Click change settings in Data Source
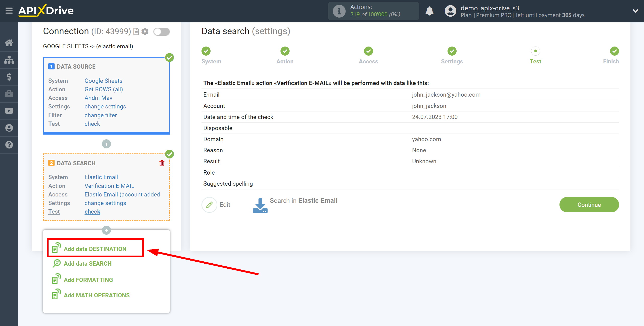The height and width of the screenshot is (326, 644). (x=105, y=106)
